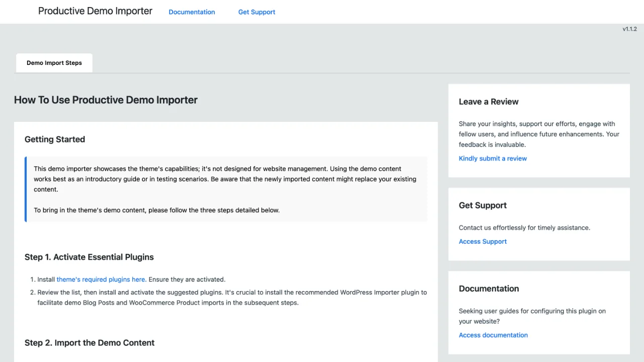644x362 pixels.
Task: Open the Access documentation link
Action: (x=493, y=335)
